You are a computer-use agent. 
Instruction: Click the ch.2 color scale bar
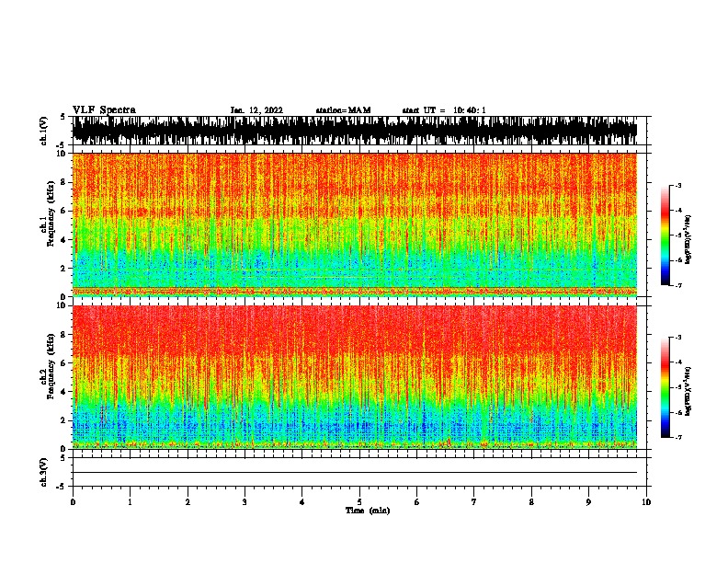(x=665, y=387)
